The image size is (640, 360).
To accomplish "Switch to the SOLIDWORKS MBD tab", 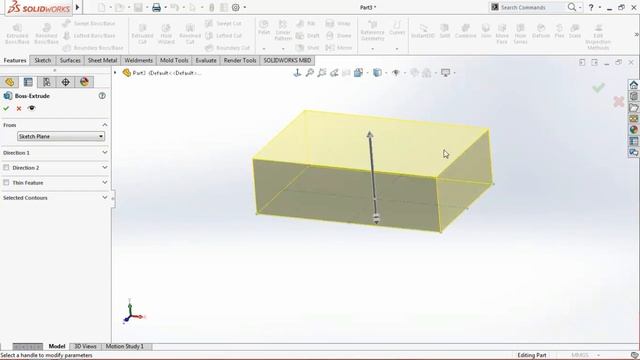I will [287, 60].
